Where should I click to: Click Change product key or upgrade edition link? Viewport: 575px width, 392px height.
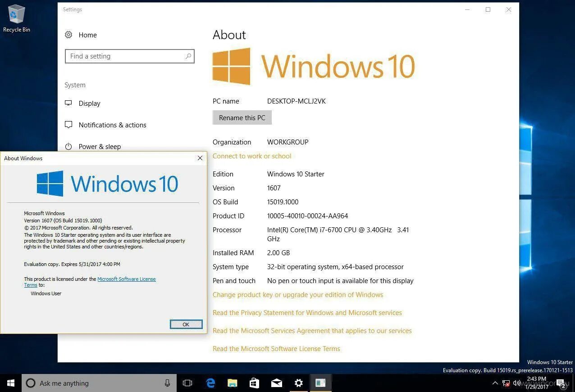pos(298,294)
